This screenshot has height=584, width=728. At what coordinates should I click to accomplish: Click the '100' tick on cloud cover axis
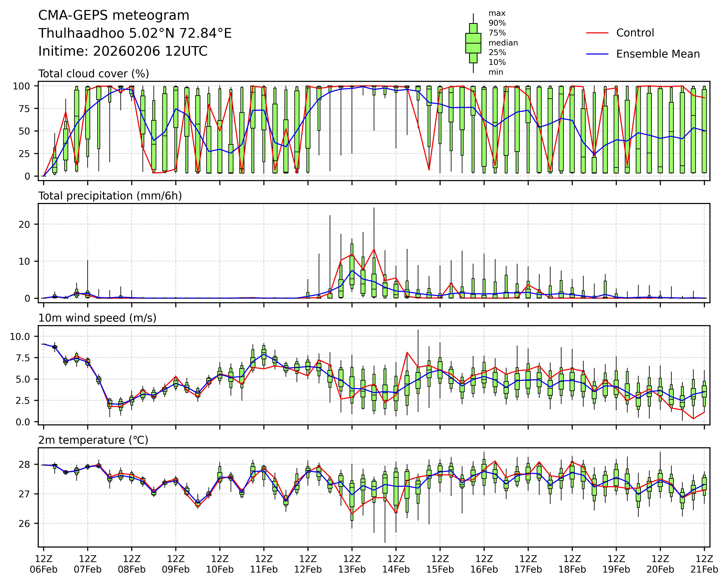pyautogui.click(x=21, y=86)
